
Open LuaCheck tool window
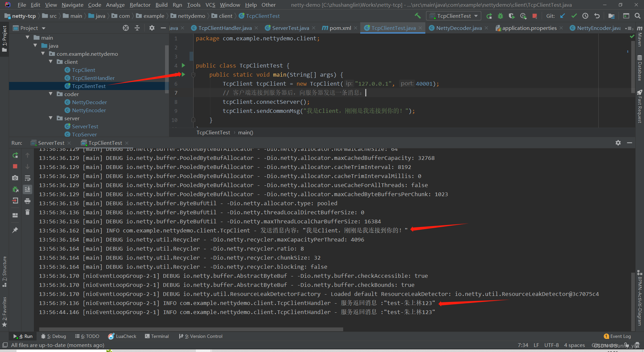[122, 336]
